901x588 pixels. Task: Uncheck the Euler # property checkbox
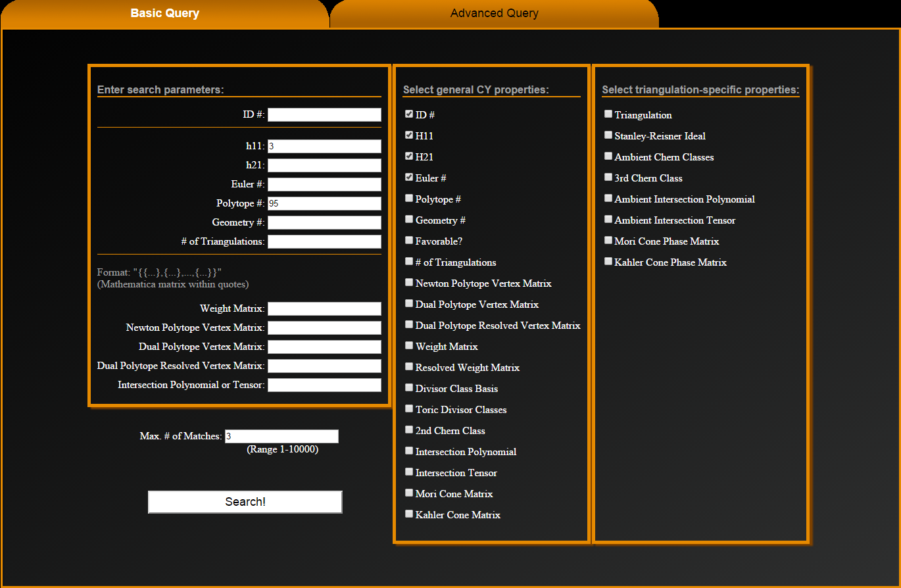click(x=409, y=178)
